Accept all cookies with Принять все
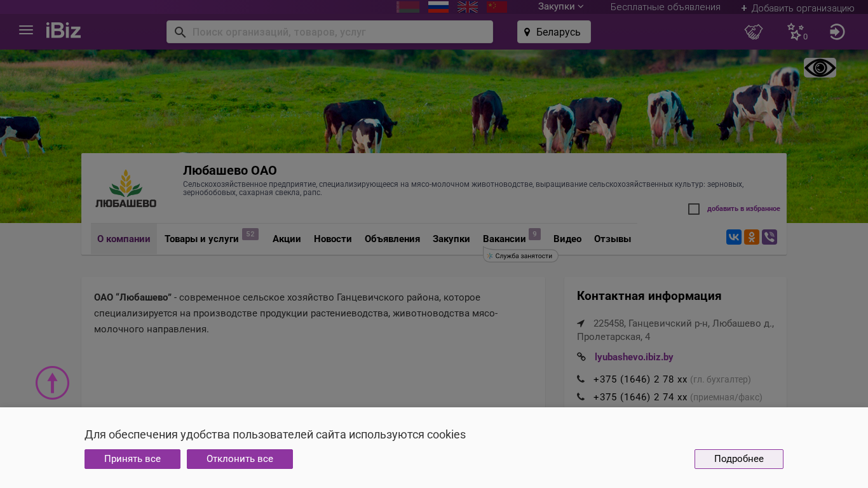The height and width of the screenshot is (488, 868). [132, 459]
